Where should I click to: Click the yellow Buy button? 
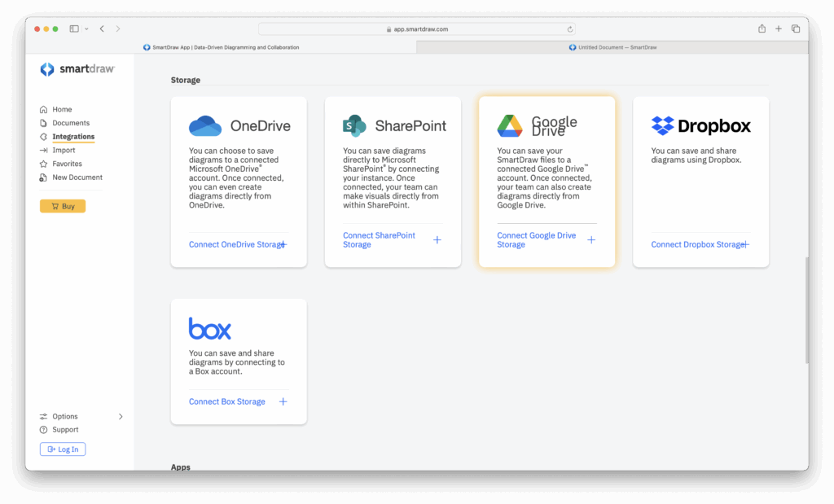tap(63, 206)
